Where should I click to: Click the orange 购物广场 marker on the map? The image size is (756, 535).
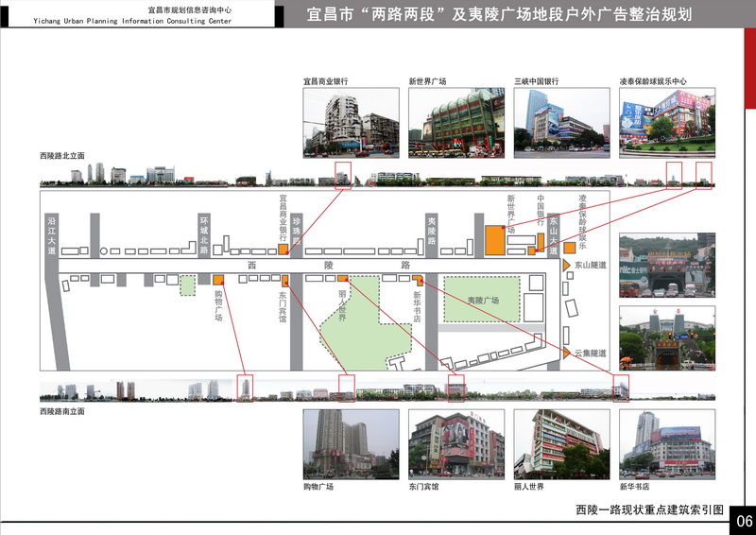click(x=218, y=280)
